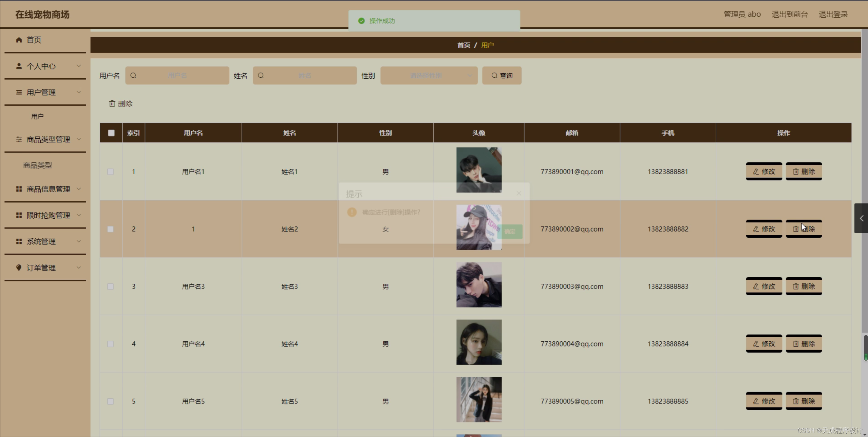This screenshot has width=868, height=437.
Task: Click the magnifier icon in 用户名 search field
Action: (x=134, y=75)
